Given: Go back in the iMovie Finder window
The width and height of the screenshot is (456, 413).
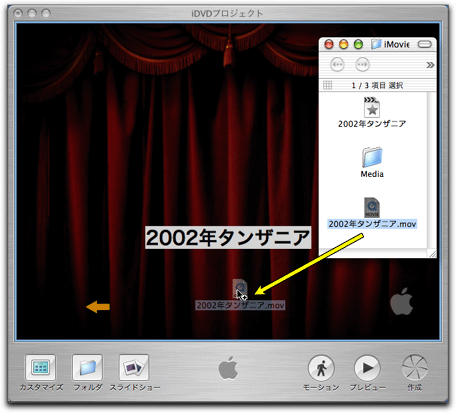Looking at the screenshot, I should point(337,64).
